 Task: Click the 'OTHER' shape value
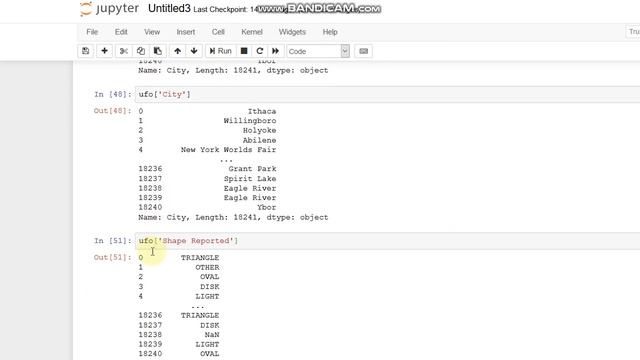[207, 268]
